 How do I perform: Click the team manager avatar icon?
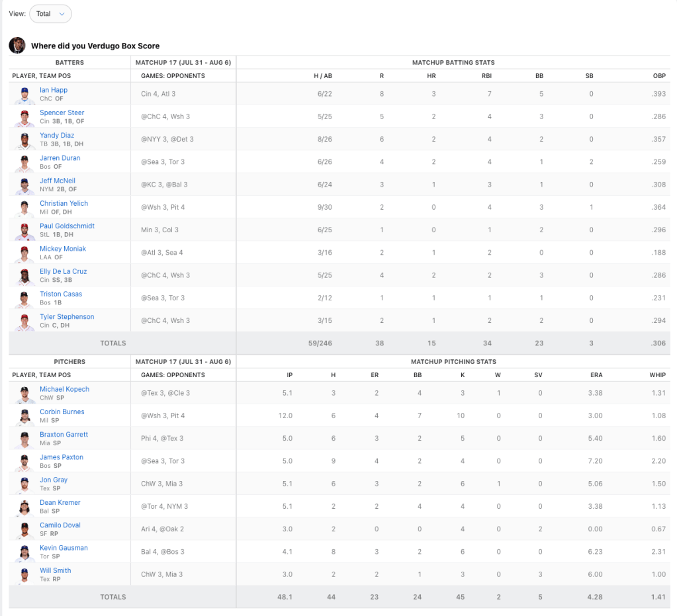pyautogui.click(x=17, y=46)
